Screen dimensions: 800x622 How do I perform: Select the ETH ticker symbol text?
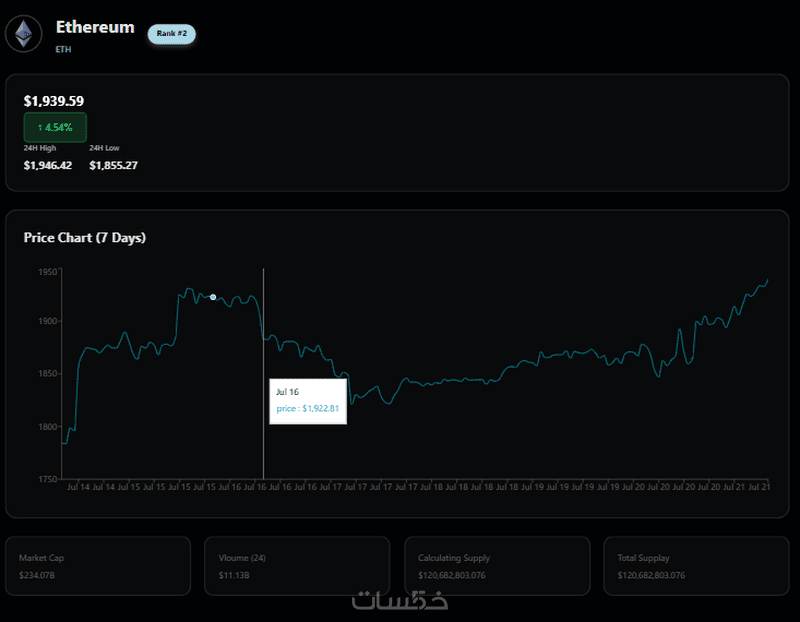pyautogui.click(x=63, y=49)
